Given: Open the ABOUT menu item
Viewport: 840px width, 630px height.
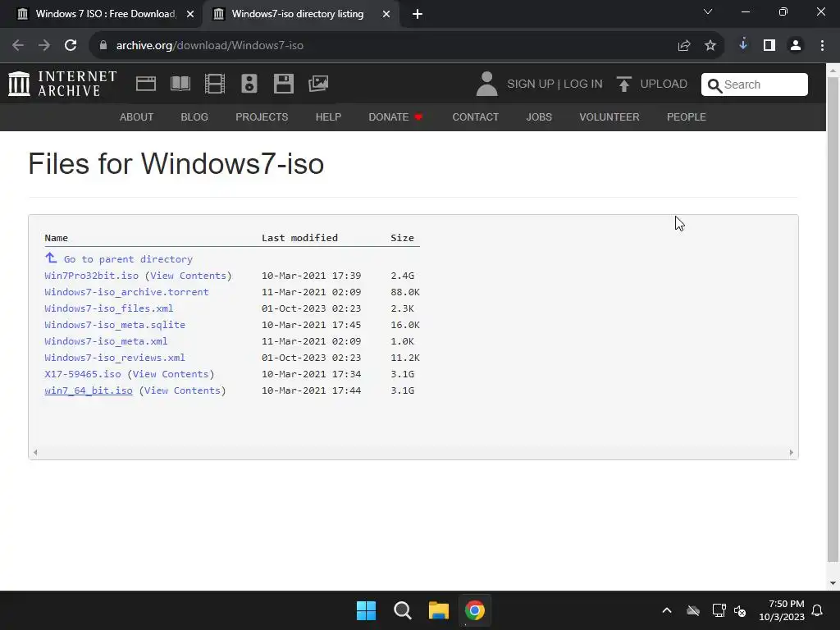Looking at the screenshot, I should (x=137, y=116).
